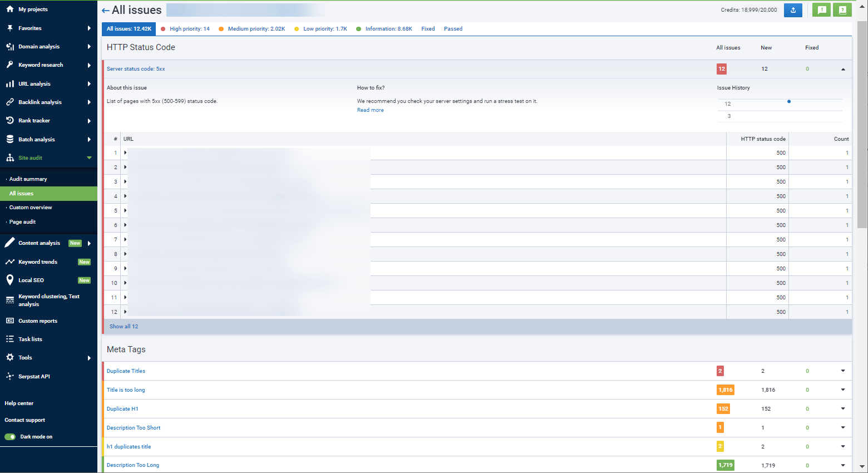
Task: Expand the Backlink analysis submenu arrow
Action: (89, 102)
